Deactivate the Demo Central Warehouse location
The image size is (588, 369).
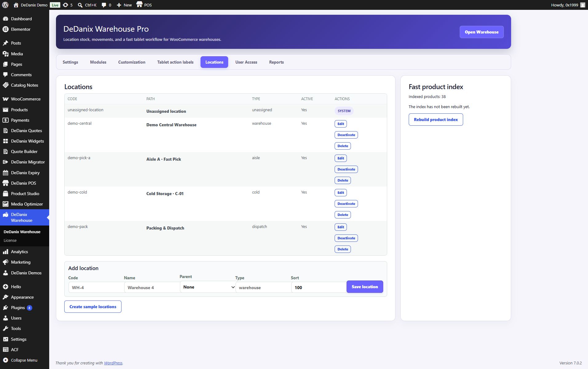[346, 135]
